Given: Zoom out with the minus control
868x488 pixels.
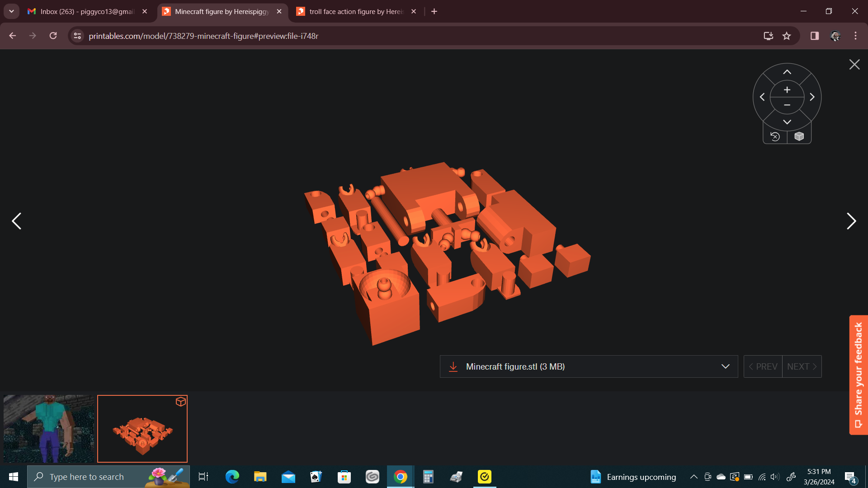Looking at the screenshot, I should coord(787,105).
